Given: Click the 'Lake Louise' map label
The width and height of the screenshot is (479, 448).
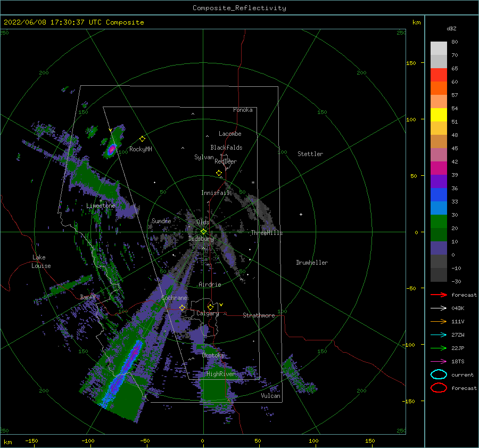Looking at the screenshot, I should (x=41, y=262).
